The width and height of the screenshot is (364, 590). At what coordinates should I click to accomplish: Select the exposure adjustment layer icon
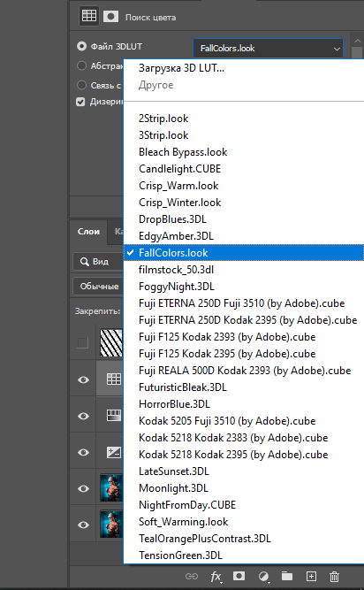click(113, 452)
